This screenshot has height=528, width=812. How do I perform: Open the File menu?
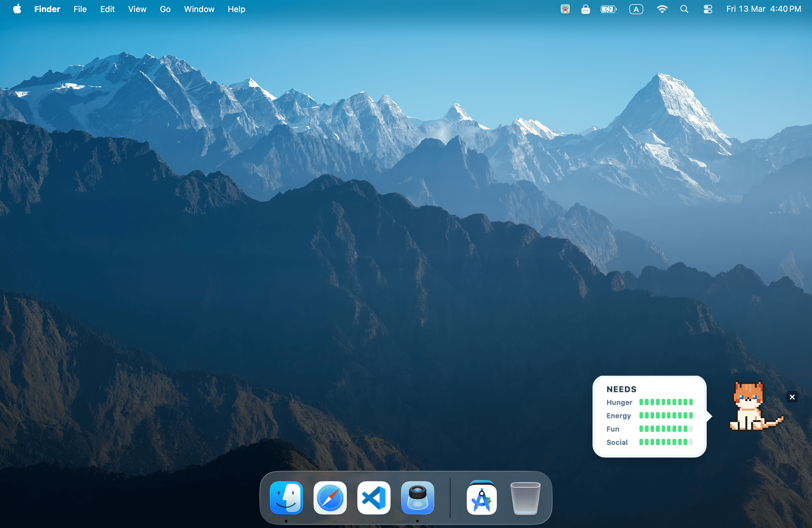pos(80,9)
